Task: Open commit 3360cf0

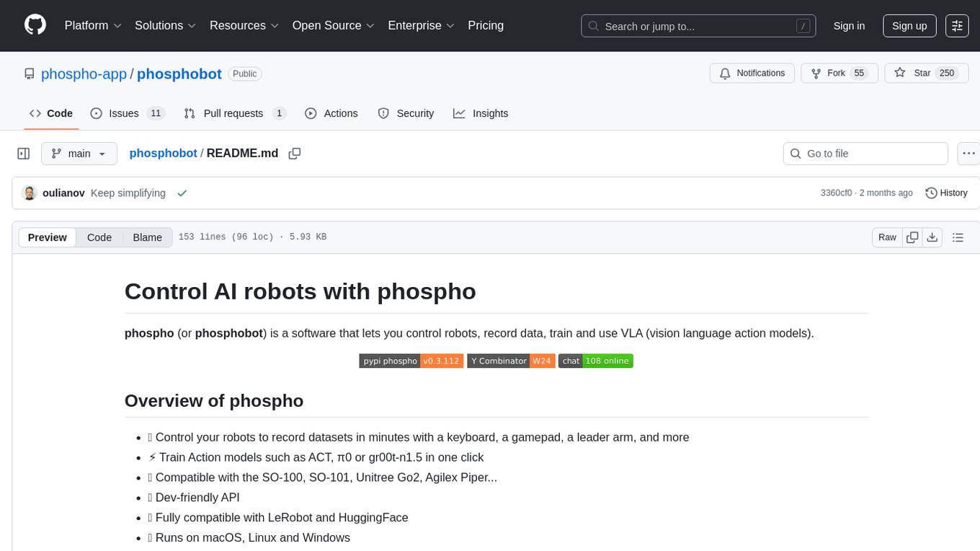Action: click(x=836, y=193)
